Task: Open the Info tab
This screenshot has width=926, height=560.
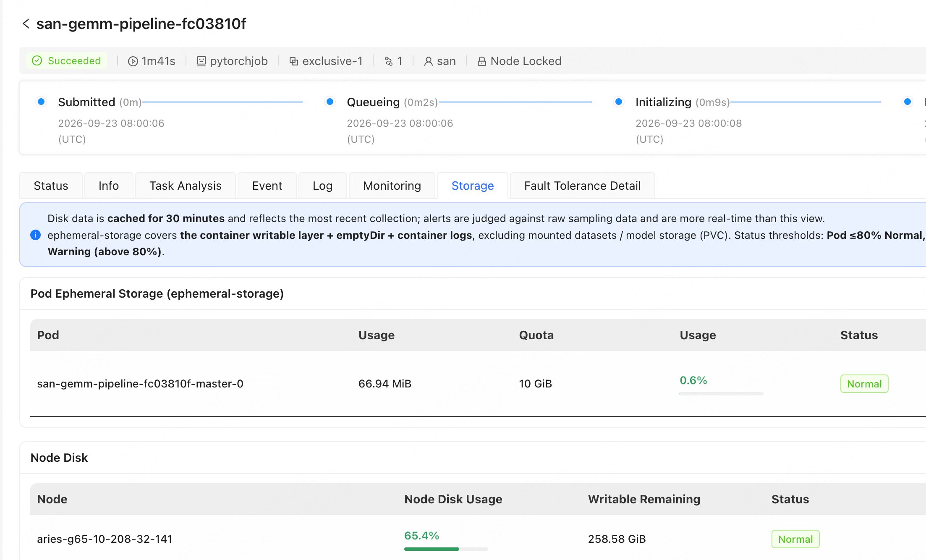Action: [109, 186]
